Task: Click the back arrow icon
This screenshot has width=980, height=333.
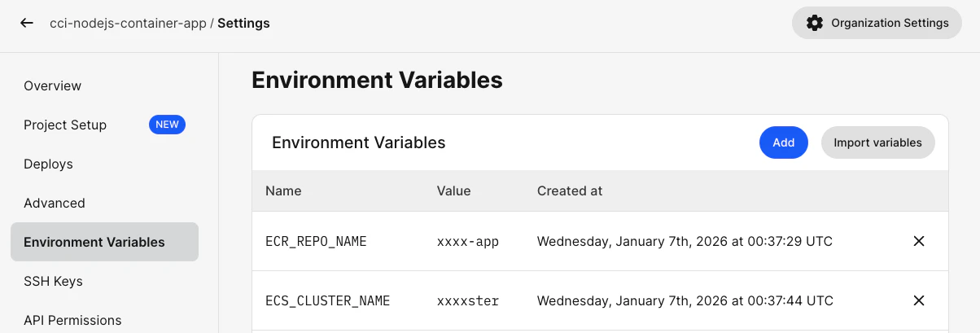Action: tap(27, 23)
